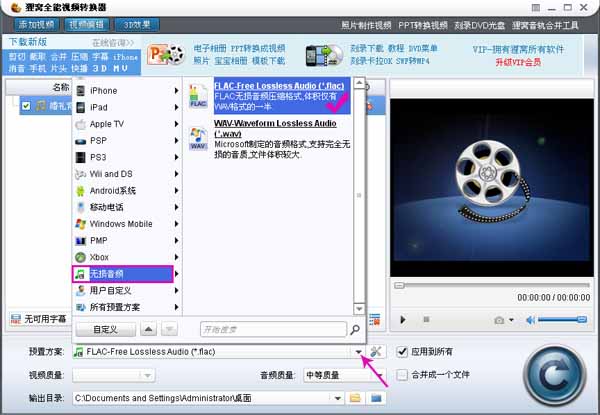Screen dimensions: 600x415
Task: Choose WAV-Waveform Lossless Audio format
Action: pyautogui.click(x=282, y=138)
